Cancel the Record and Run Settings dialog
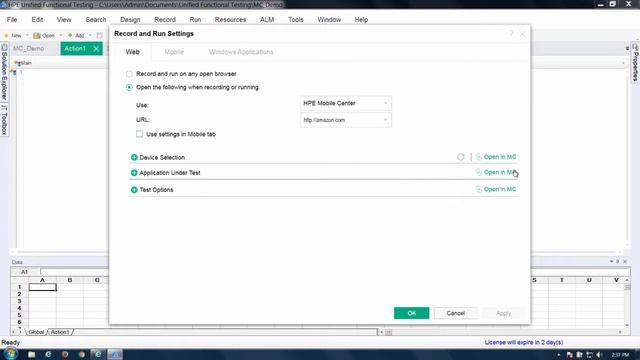640x360 pixels. click(456, 313)
